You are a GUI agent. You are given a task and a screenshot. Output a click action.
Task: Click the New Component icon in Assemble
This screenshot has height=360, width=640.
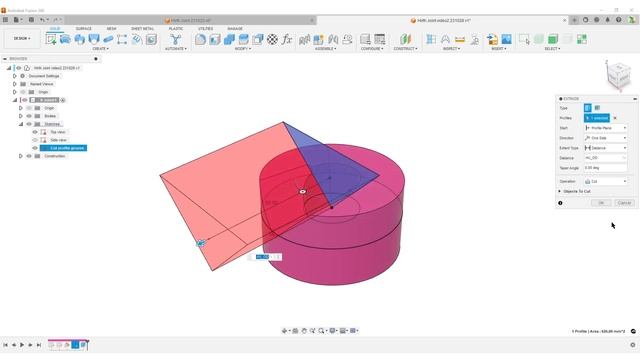click(318, 39)
